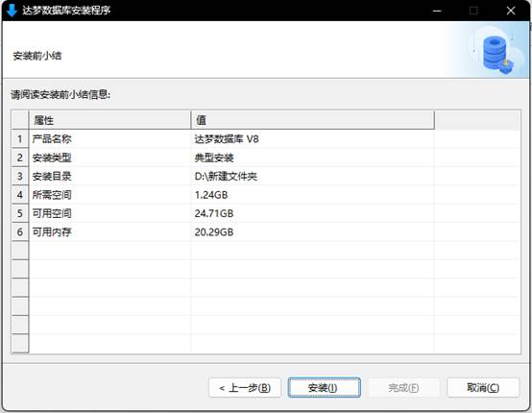Screen dimensions: 532x413
Task: Select the 安装目录 cell
Action: point(109,176)
